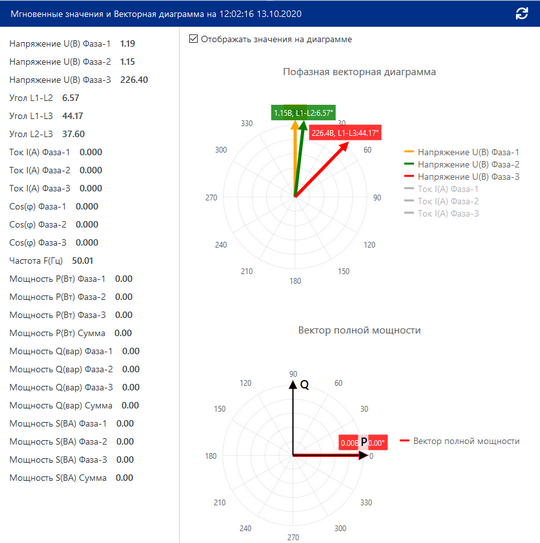Toggle 'Напряжение U(B) Фаза-1' legend item
The image size is (540, 543).
[x=462, y=152]
